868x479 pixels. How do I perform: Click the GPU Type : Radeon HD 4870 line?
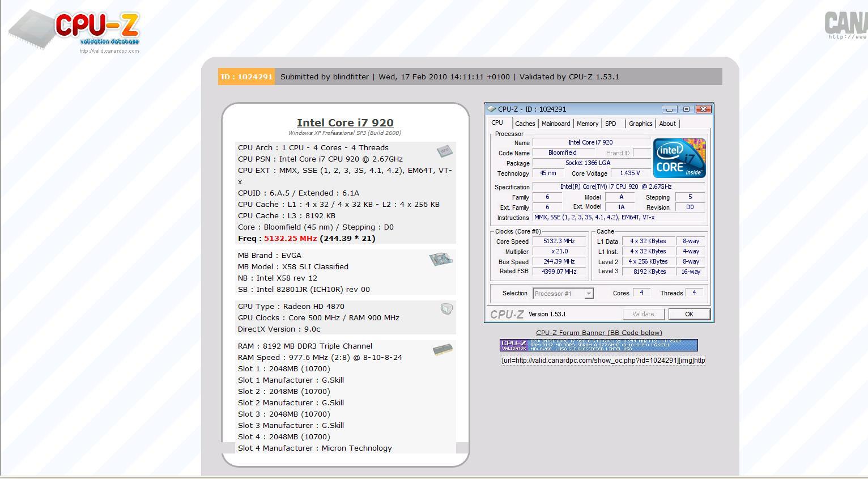291,307
